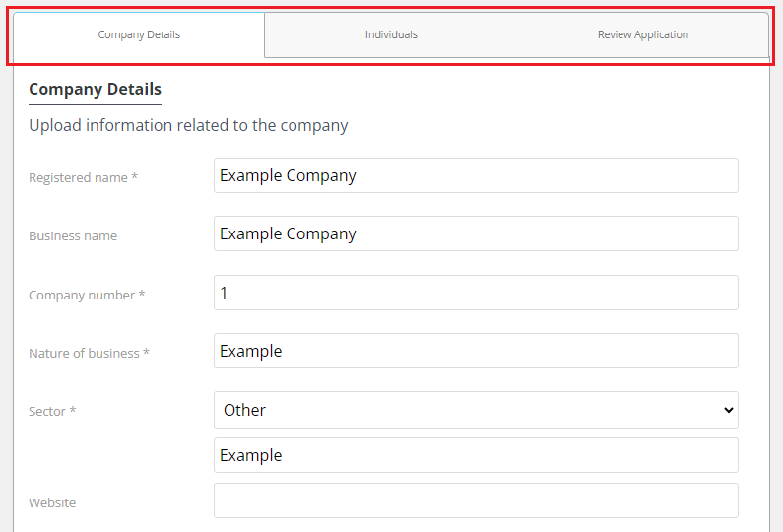Click the Sector dropdown chevron arrow
Image resolution: width=783 pixels, height=532 pixels.
click(729, 410)
